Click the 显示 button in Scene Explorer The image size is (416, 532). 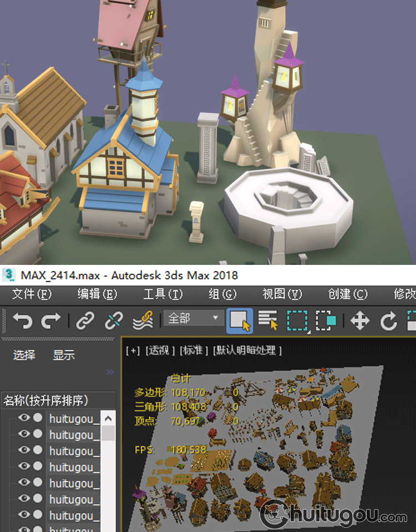coord(64,355)
